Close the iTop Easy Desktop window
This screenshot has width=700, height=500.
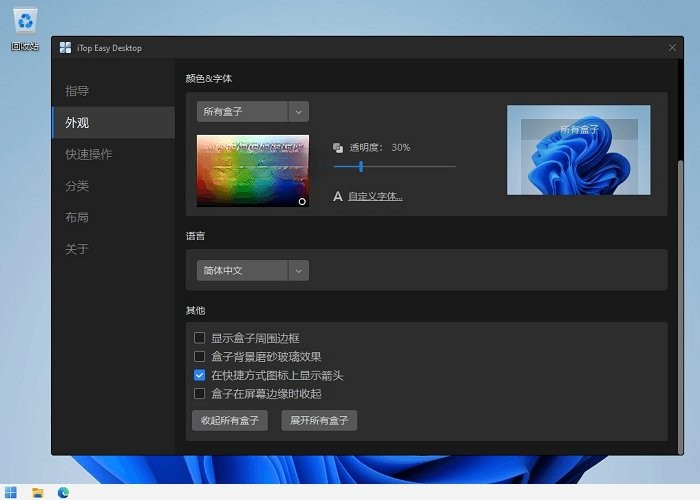click(672, 47)
